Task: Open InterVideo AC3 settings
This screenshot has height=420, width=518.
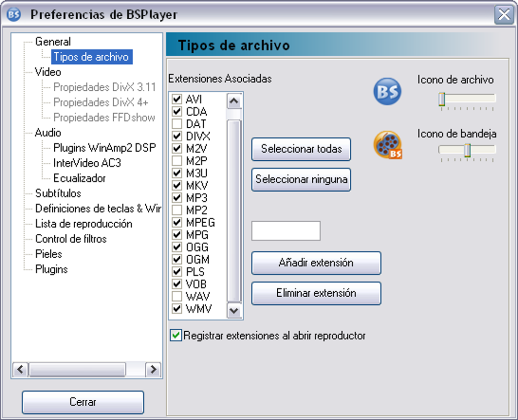Action: click(x=87, y=163)
